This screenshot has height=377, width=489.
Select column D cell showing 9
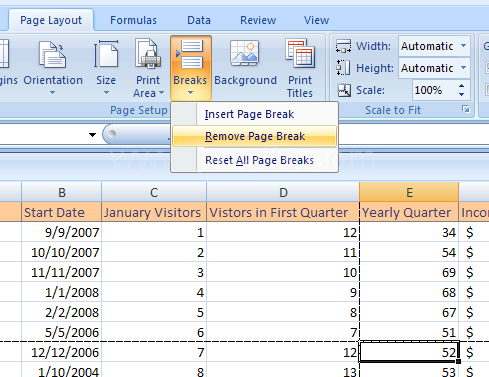283,292
